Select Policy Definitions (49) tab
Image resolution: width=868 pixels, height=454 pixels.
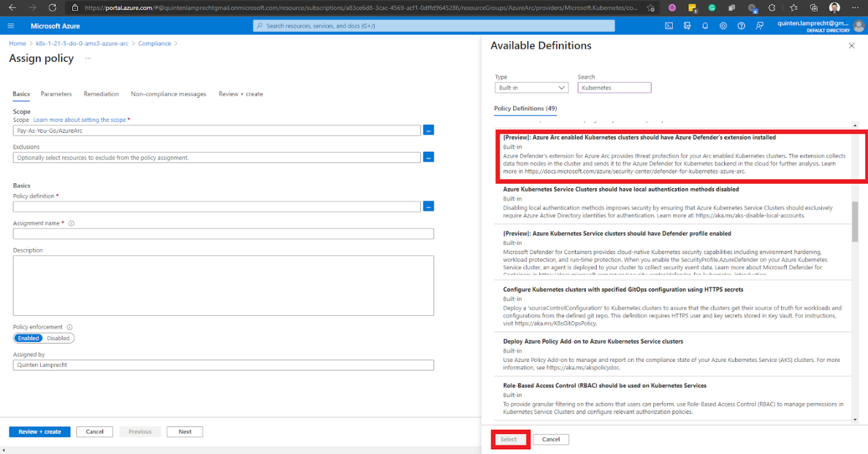(x=525, y=108)
